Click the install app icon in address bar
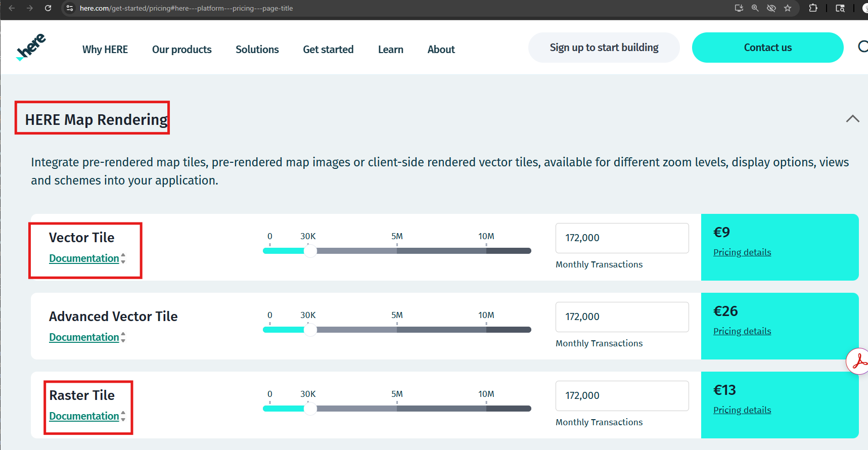This screenshot has height=450, width=868. point(739,8)
